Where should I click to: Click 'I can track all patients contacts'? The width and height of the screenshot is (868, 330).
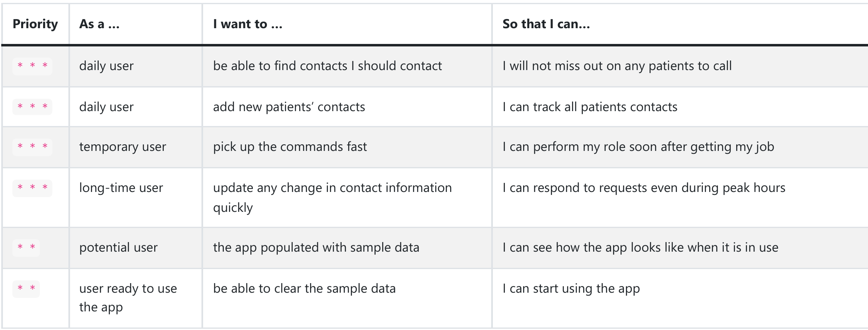(590, 107)
